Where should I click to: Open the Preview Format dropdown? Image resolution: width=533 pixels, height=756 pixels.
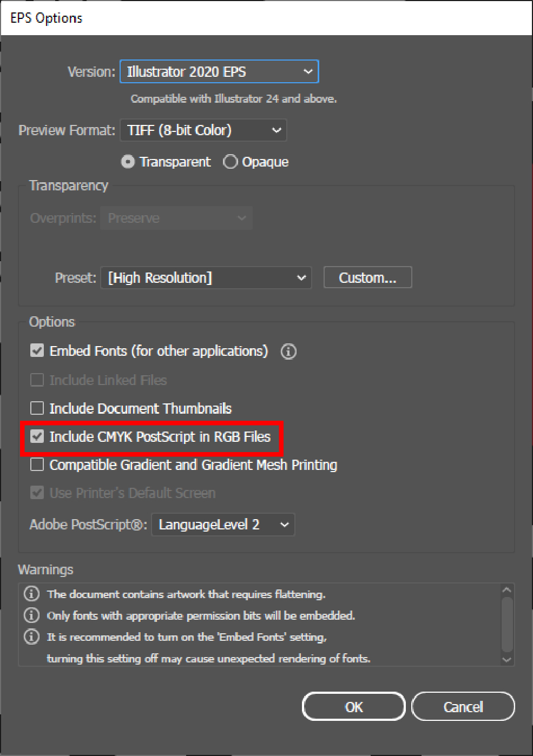coord(203,130)
